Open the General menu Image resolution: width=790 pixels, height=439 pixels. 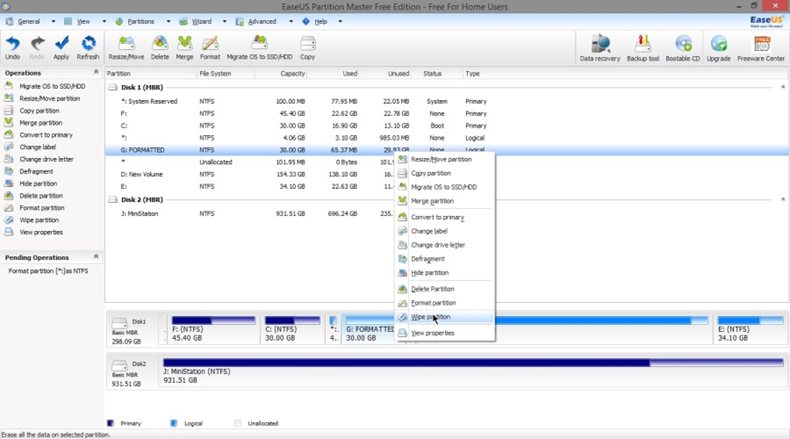pyautogui.click(x=29, y=22)
